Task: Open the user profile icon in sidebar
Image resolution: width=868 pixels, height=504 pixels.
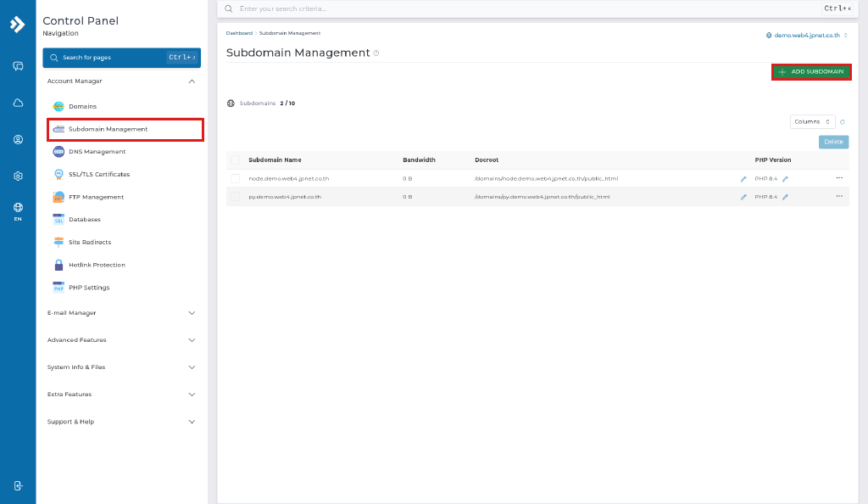Action: pyautogui.click(x=18, y=139)
